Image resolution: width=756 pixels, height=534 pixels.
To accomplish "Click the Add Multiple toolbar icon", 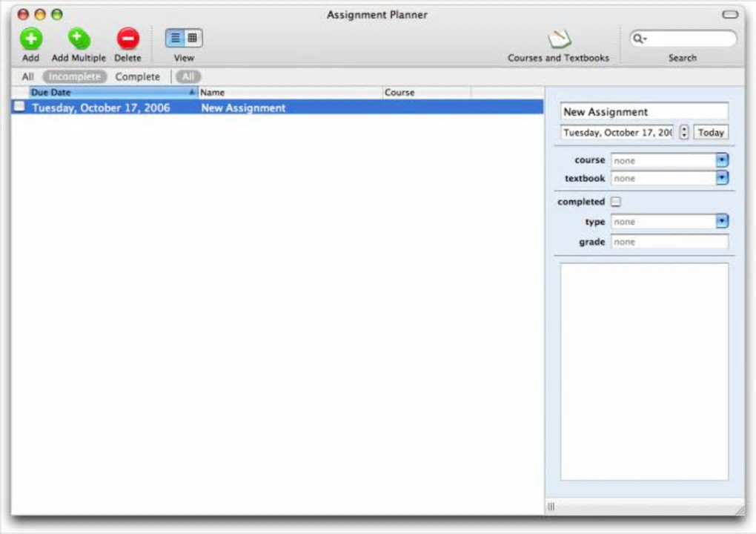I will [79, 39].
